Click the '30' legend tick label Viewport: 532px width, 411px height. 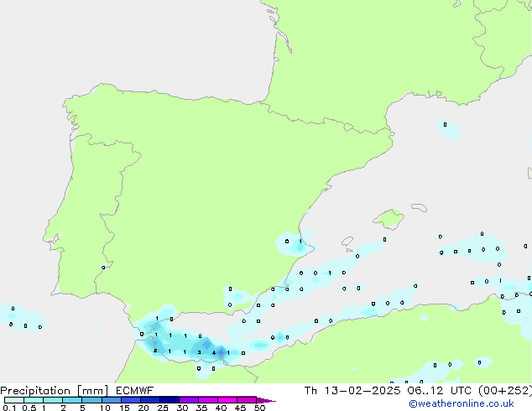click(x=182, y=408)
